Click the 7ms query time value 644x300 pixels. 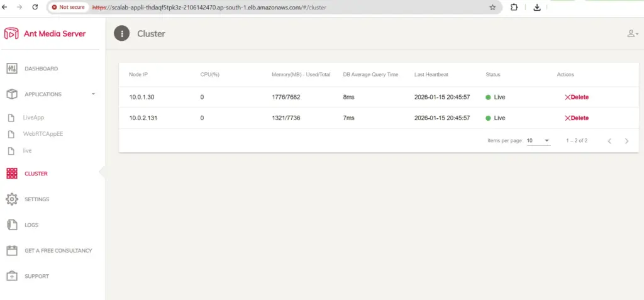click(348, 118)
